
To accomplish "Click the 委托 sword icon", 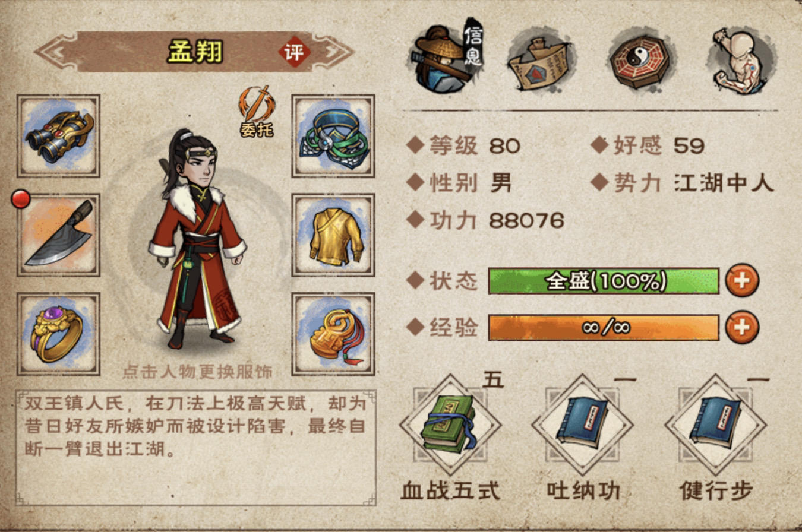I will coord(257,111).
